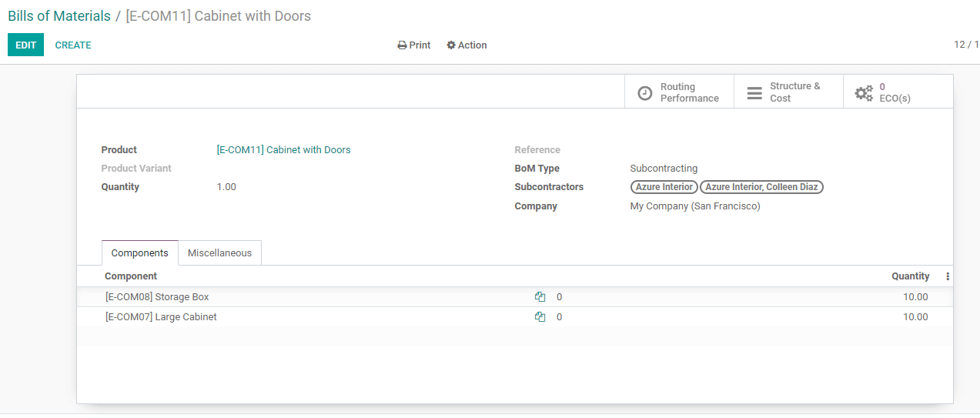Click the BoM Type field label

point(537,169)
